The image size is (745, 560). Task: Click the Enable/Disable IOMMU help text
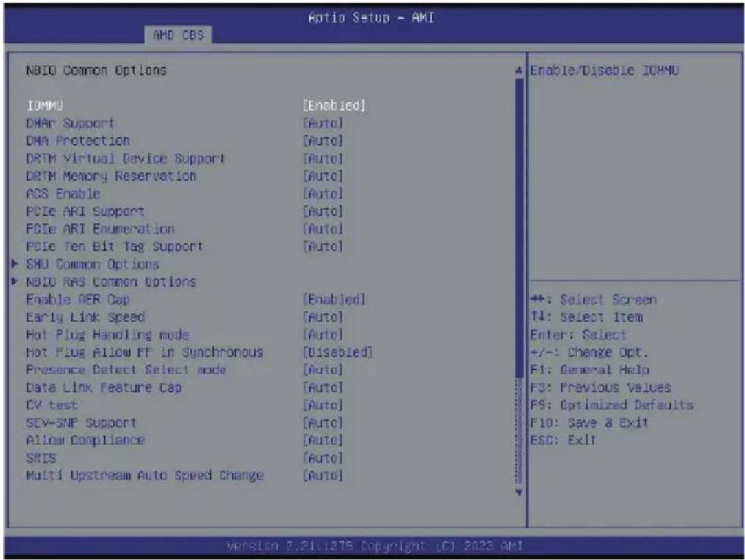tap(604, 70)
